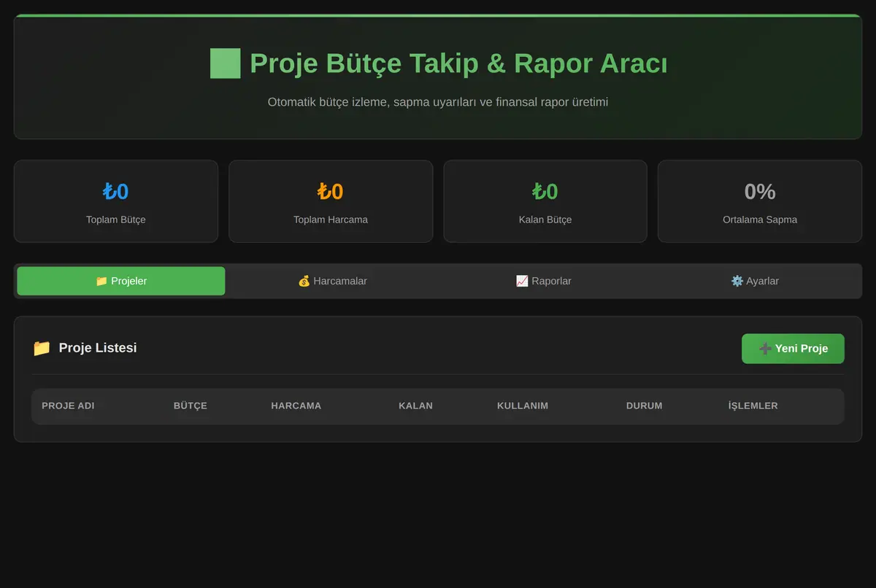
Task: Click the HARCAMA column header
Action: [296, 406]
